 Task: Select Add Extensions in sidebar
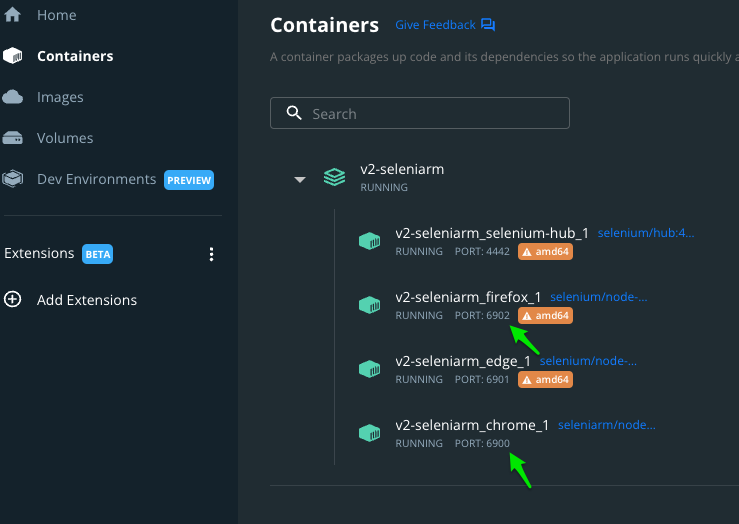tap(87, 300)
